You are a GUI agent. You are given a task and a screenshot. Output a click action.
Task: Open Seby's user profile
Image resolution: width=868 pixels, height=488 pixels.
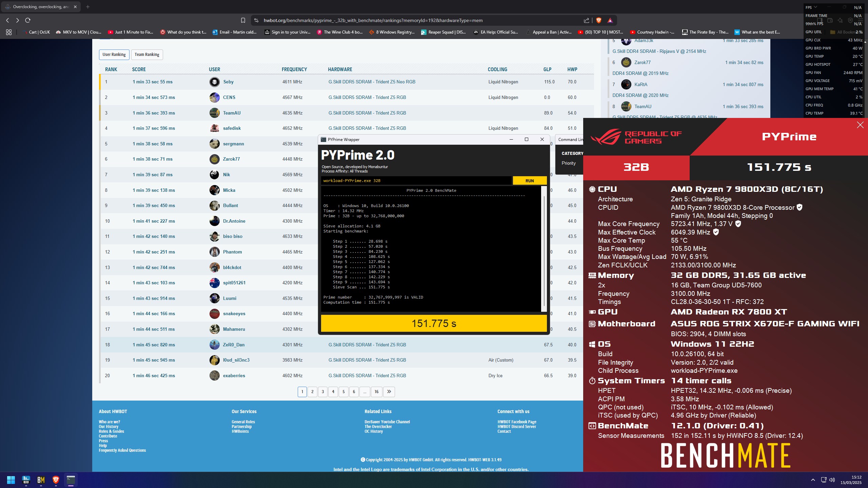[x=228, y=82]
